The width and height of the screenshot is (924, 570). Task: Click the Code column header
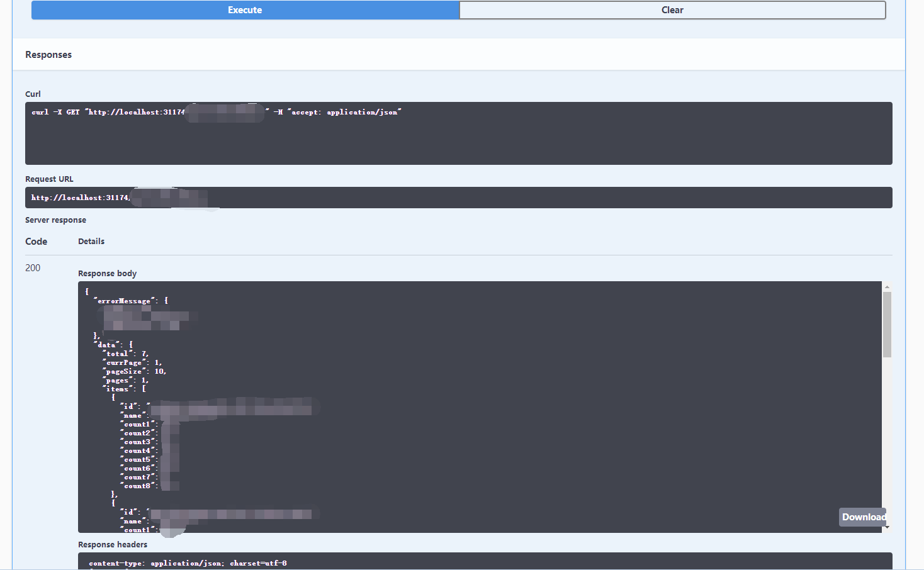click(37, 242)
